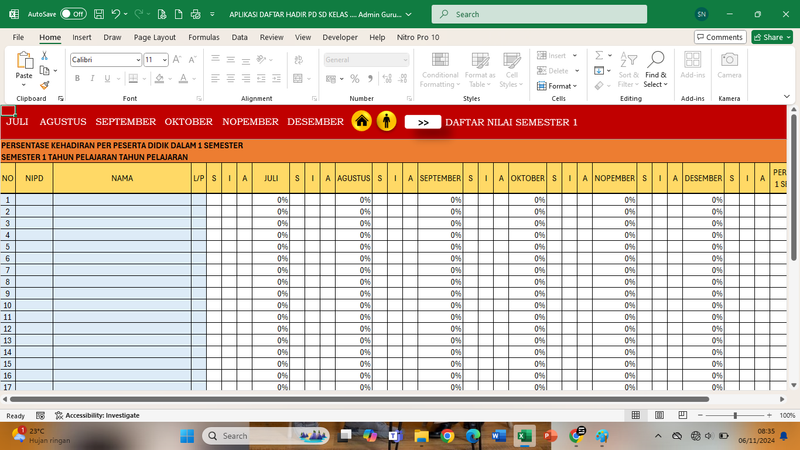800x450 pixels.
Task: Switch to the Formulas tab
Action: (204, 37)
